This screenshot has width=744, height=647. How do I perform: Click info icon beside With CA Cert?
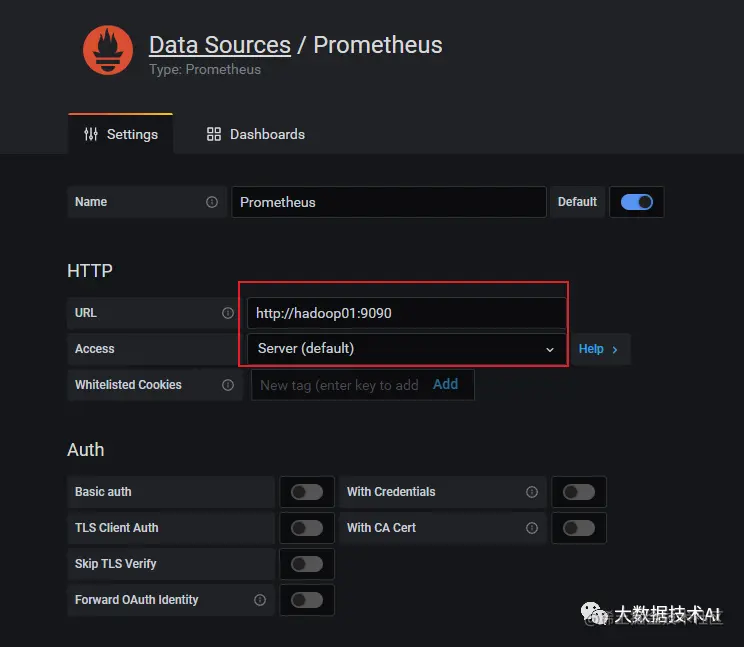(532, 528)
